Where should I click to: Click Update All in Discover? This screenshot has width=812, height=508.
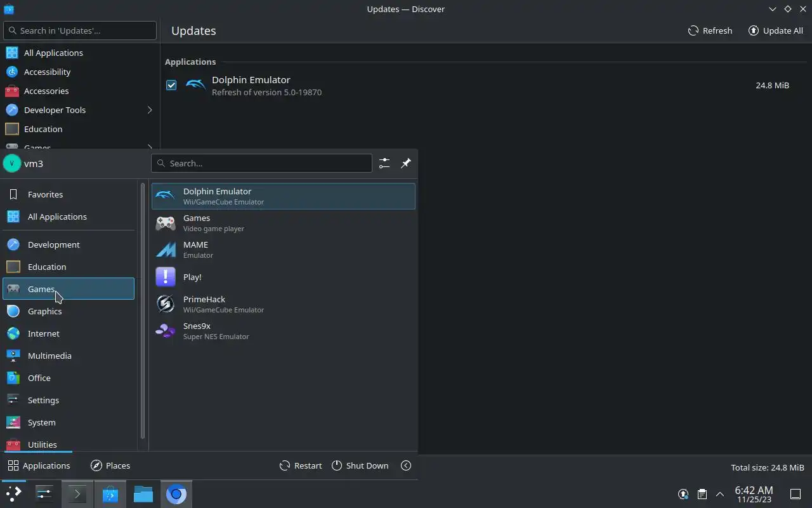pos(776,30)
